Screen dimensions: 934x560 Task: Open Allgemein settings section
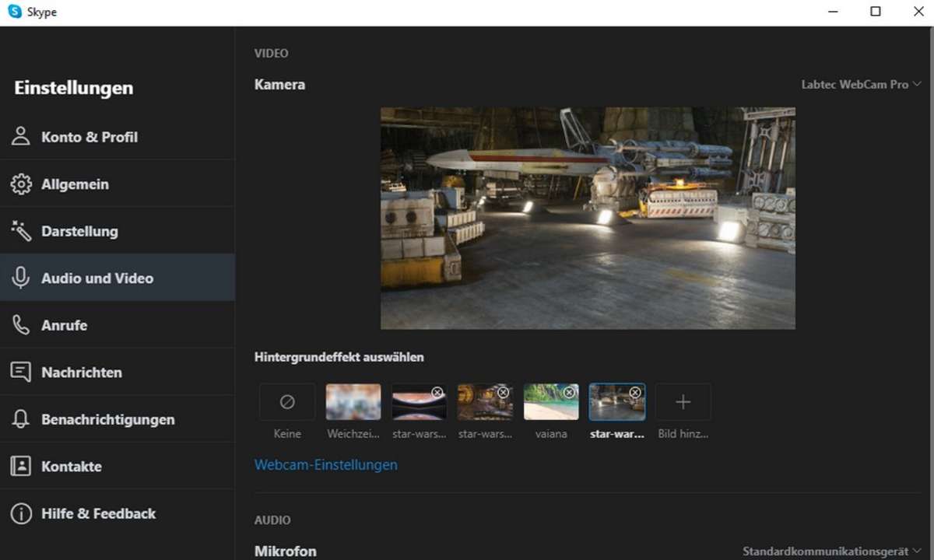[117, 184]
